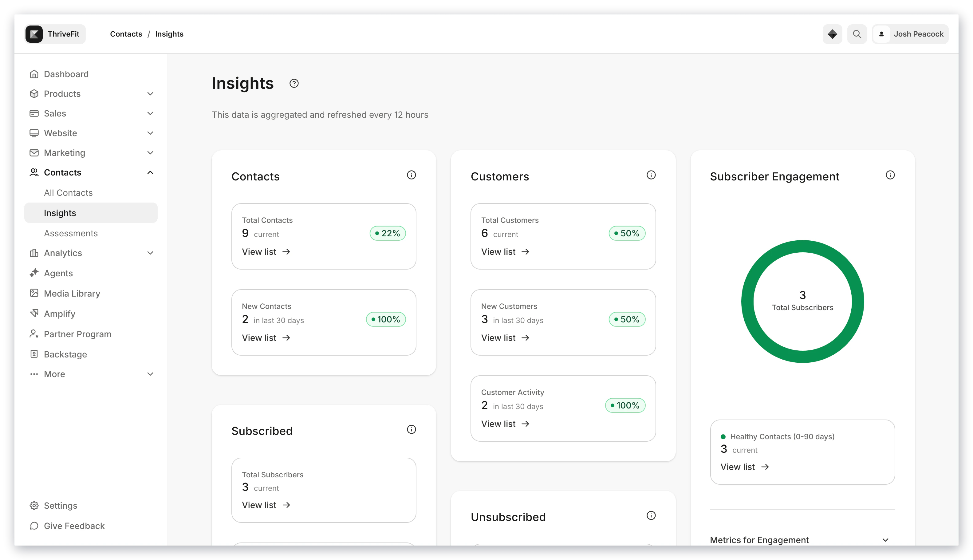View list for New Customers

[x=505, y=338]
